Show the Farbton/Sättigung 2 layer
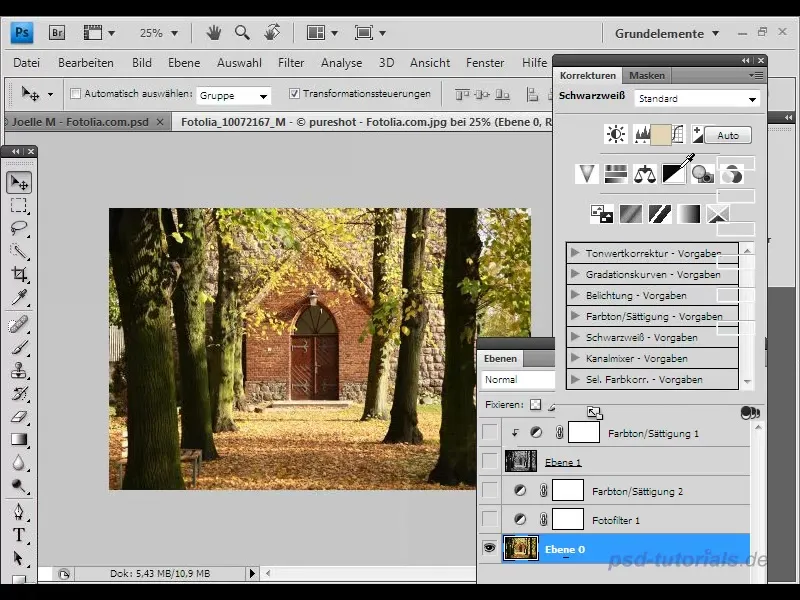 [489, 490]
